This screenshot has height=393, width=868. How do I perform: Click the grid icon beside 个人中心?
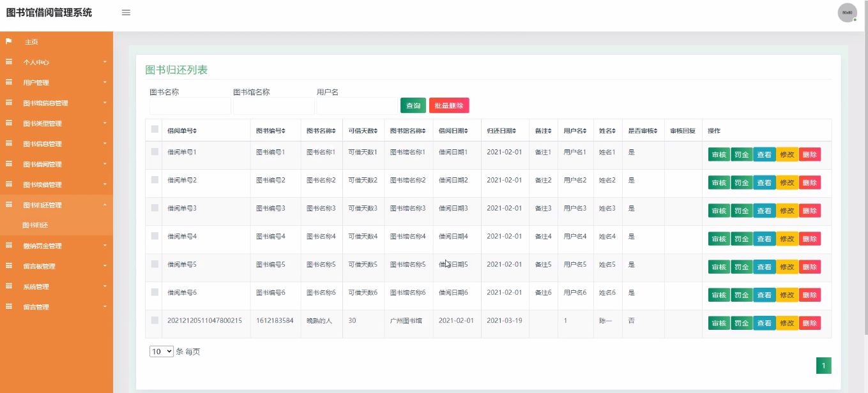pos(9,62)
